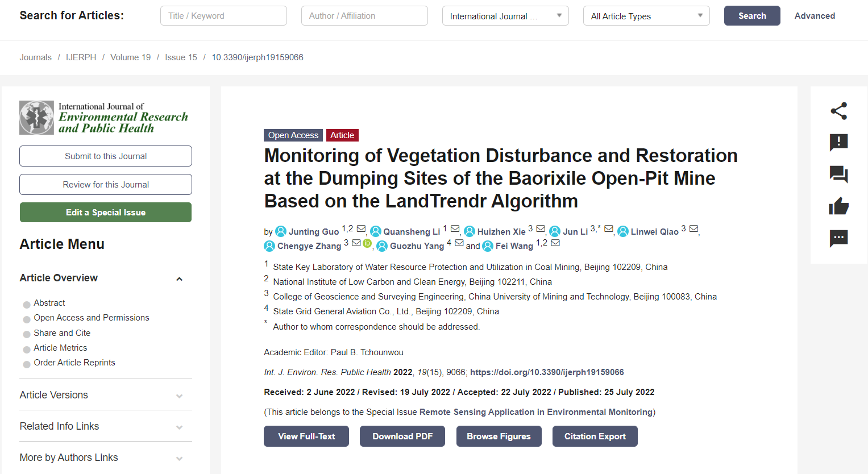Click Junting Guo's email envelope icon
The width and height of the screenshot is (868, 474).
[361, 228]
